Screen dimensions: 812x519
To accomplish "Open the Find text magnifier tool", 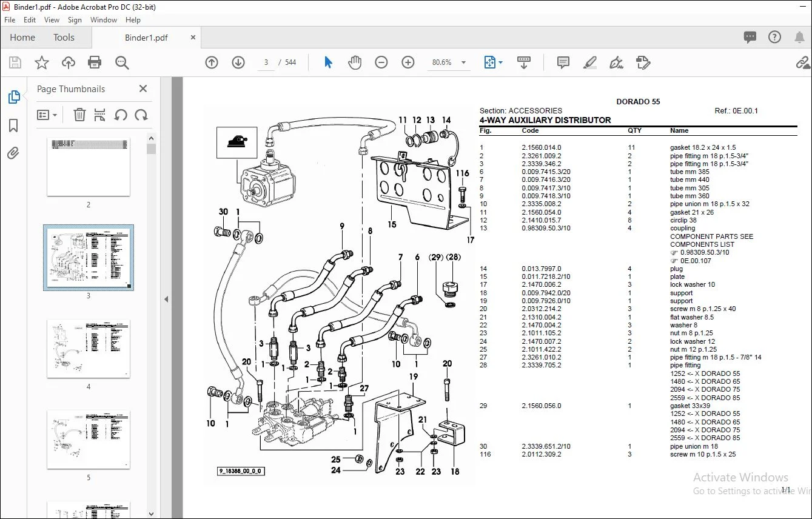I will click(122, 62).
